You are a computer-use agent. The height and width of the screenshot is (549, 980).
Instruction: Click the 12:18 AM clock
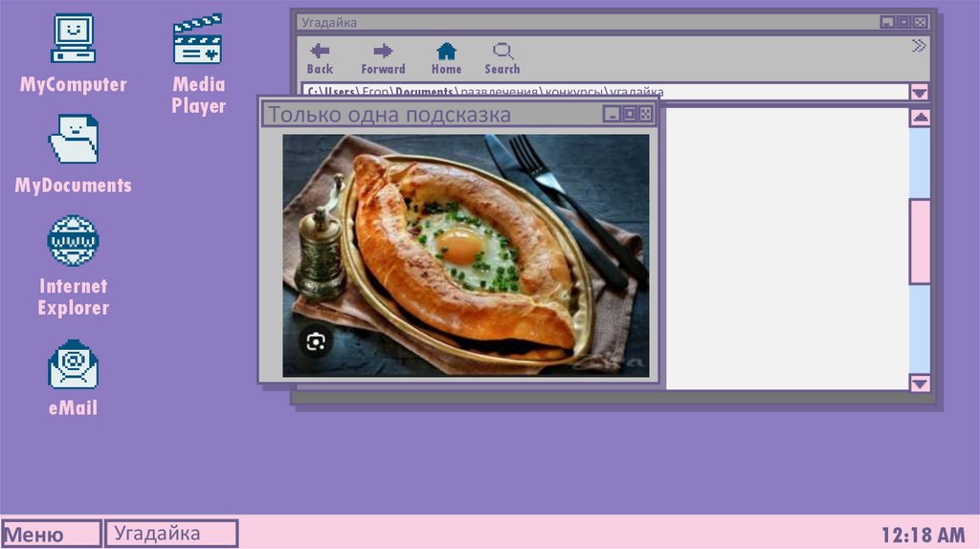924,535
